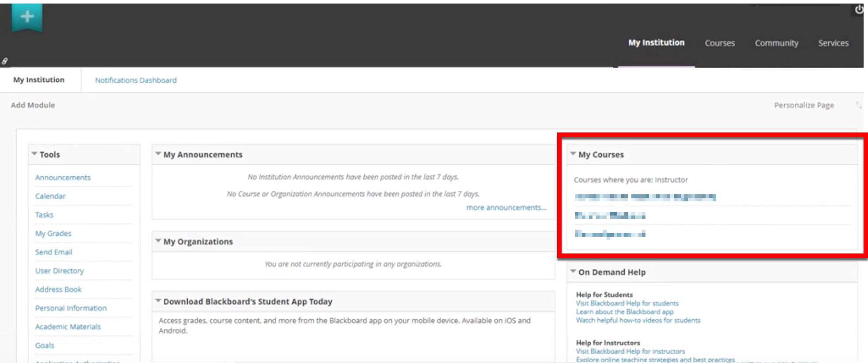Click the power logout icon

pos(859,10)
